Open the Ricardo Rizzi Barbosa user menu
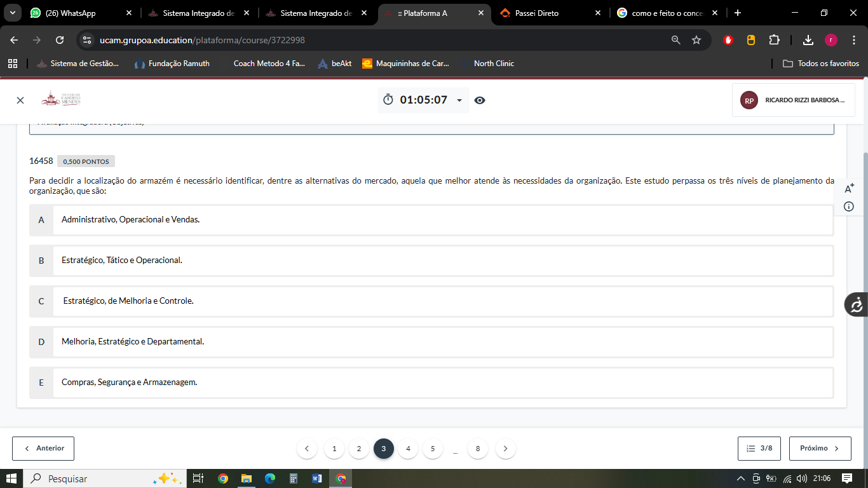868x488 pixels. pyautogui.click(x=793, y=100)
